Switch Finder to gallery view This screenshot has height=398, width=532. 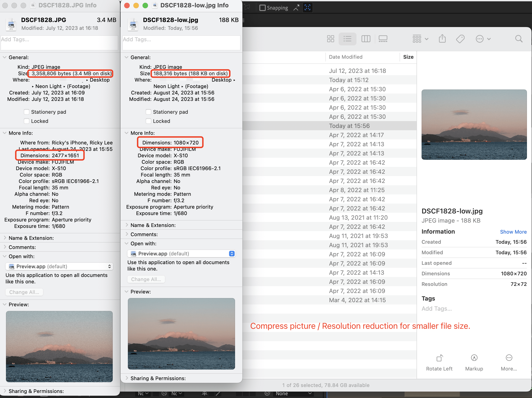coord(383,39)
